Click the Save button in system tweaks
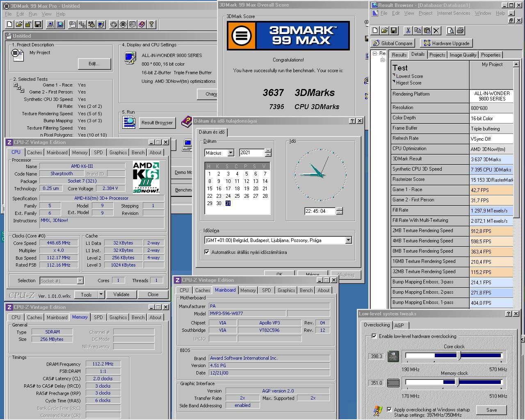This screenshot has height=420, width=525. pos(491,410)
